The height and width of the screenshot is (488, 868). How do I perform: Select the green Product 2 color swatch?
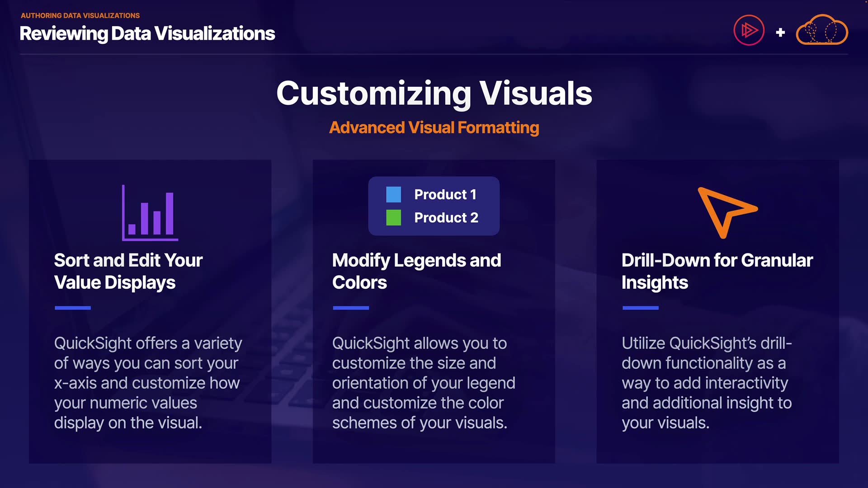pyautogui.click(x=393, y=218)
